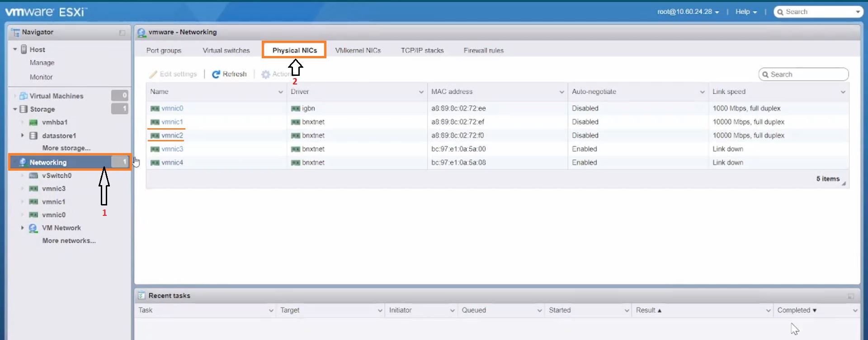Expand the VM Network tree node

click(22, 228)
